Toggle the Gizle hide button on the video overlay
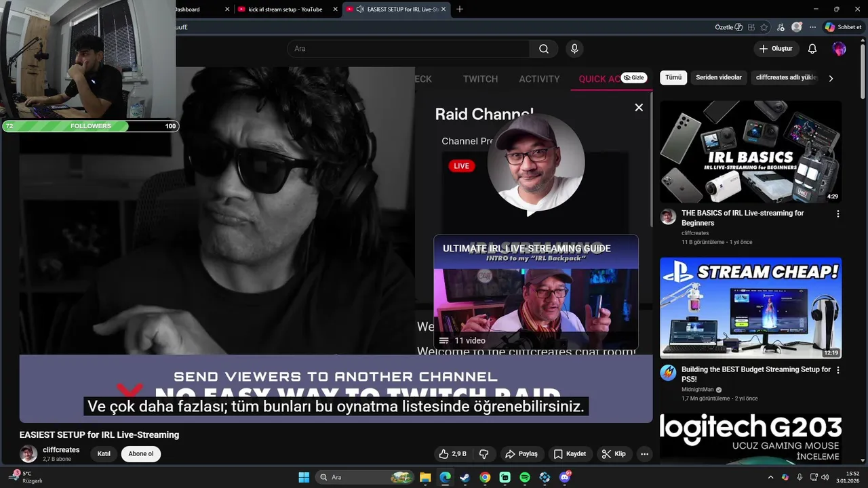This screenshot has height=488, width=868. pos(633,77)
